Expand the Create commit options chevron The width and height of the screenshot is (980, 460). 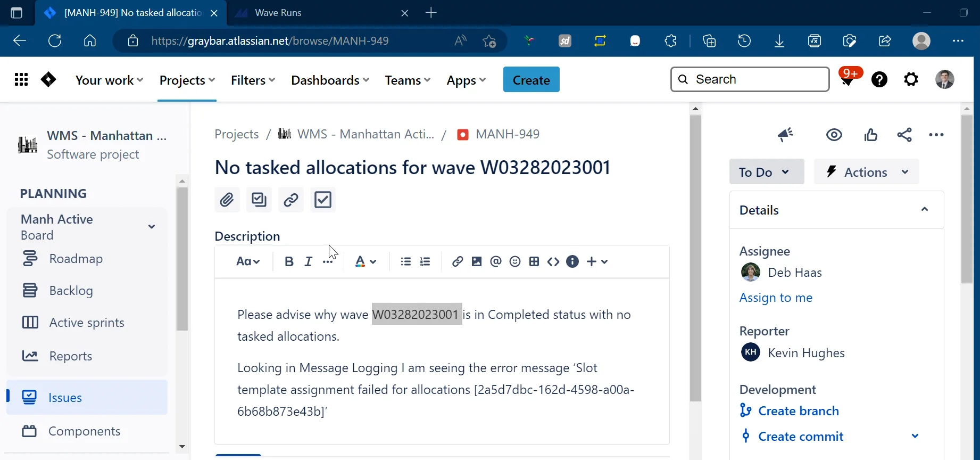pyautogui.click(x=915, y=437)
